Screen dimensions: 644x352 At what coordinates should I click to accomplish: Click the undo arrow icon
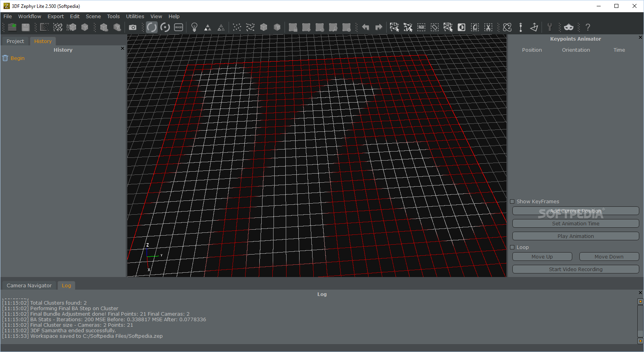click(365, 27)
